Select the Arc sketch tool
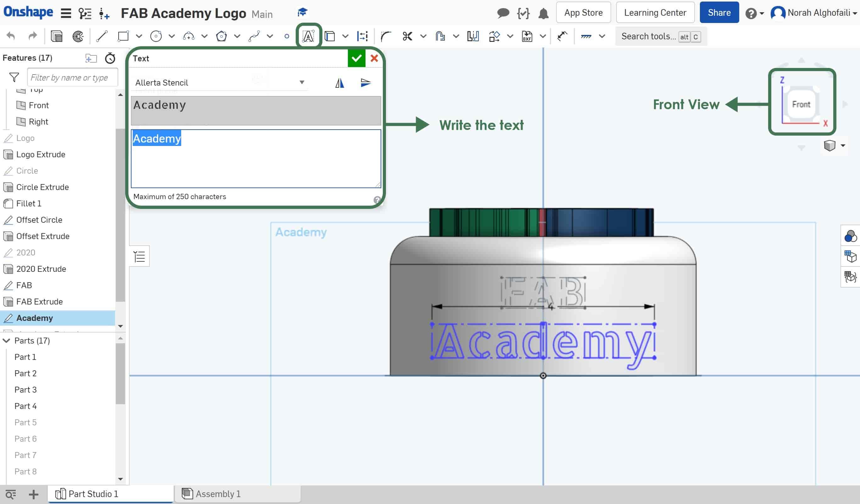The height and width of the screenshot is (504, 860). coord(189,36)
